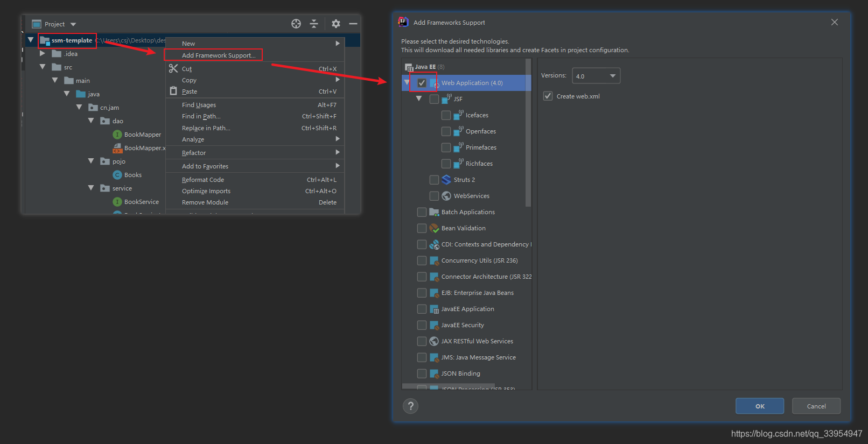
Task: Click the dao package folder icon
Action: (x=105, y=121)
